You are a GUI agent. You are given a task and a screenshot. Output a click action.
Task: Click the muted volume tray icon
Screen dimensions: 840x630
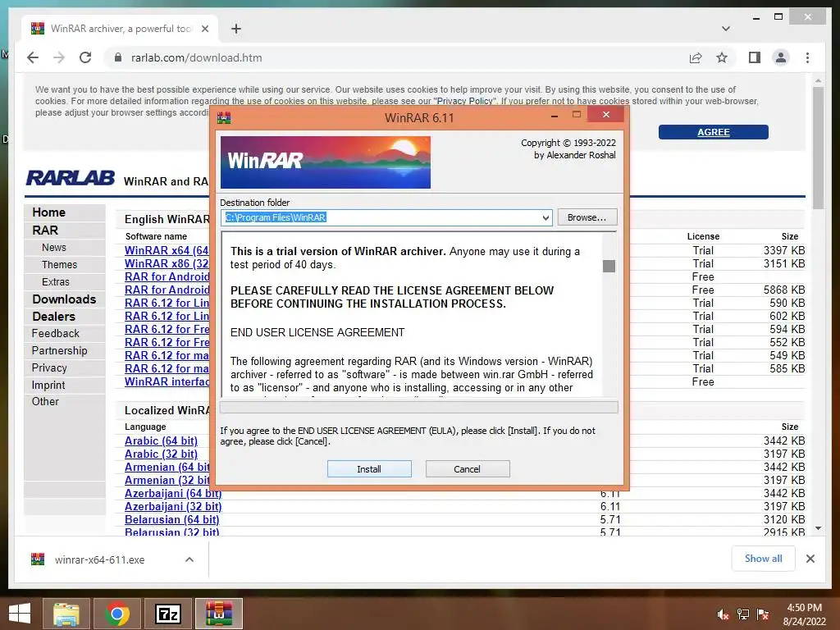tap(723, 614)
